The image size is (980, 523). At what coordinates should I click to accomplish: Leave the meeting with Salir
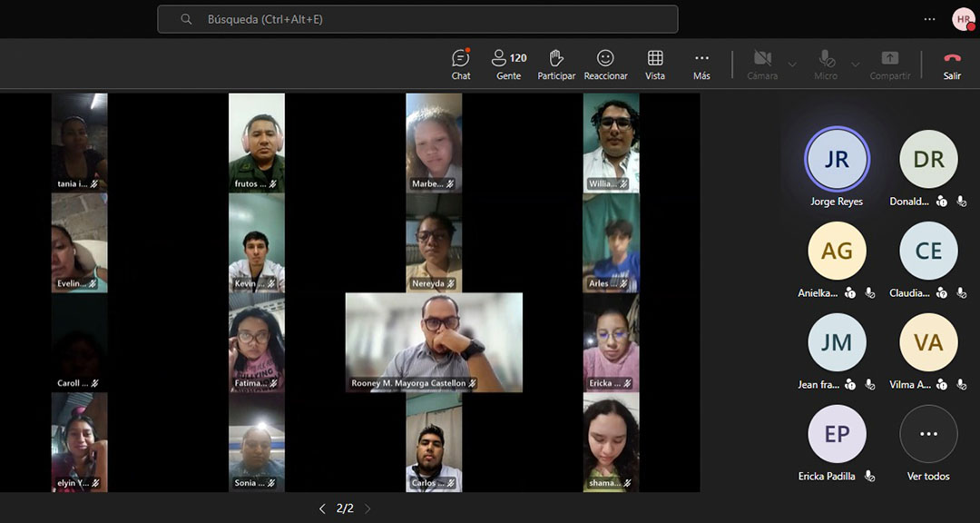pos(951,64)
